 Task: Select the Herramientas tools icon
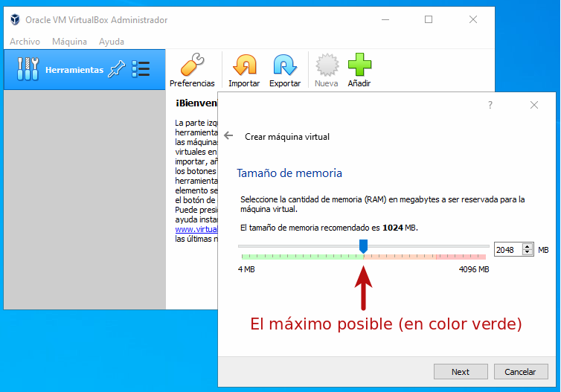tap(28, 69)
